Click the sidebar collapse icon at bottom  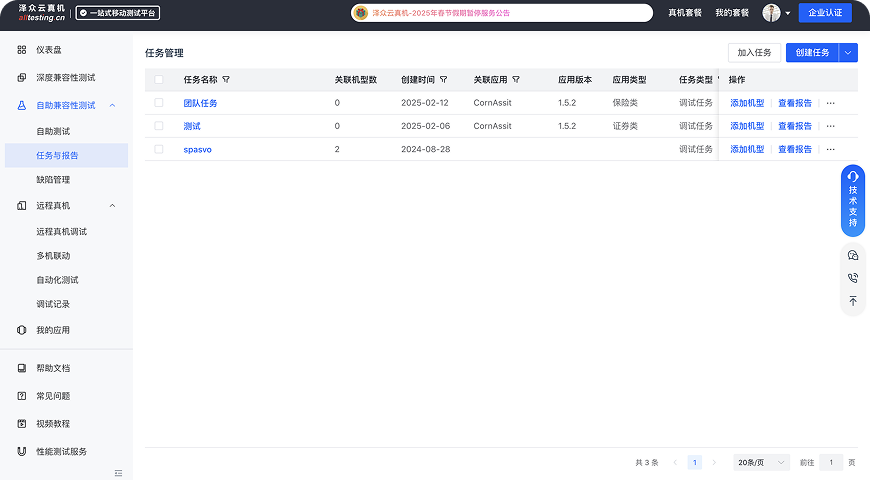[x=118, y=472]
